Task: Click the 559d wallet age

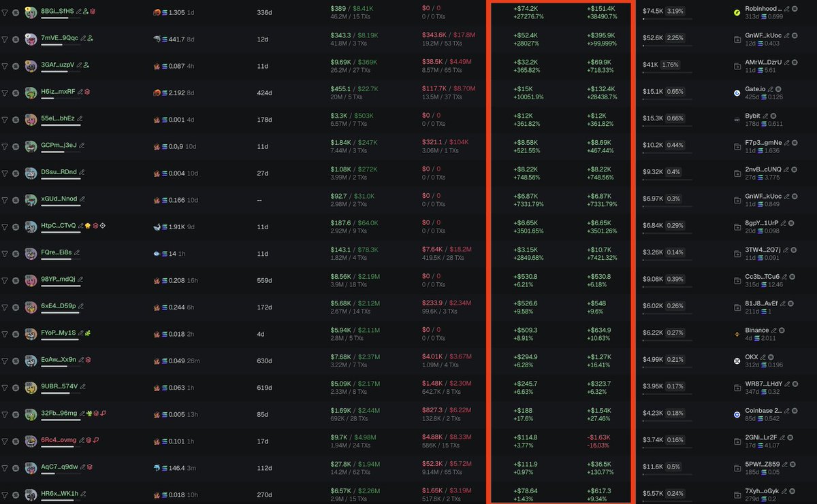Action: [264, 280]
